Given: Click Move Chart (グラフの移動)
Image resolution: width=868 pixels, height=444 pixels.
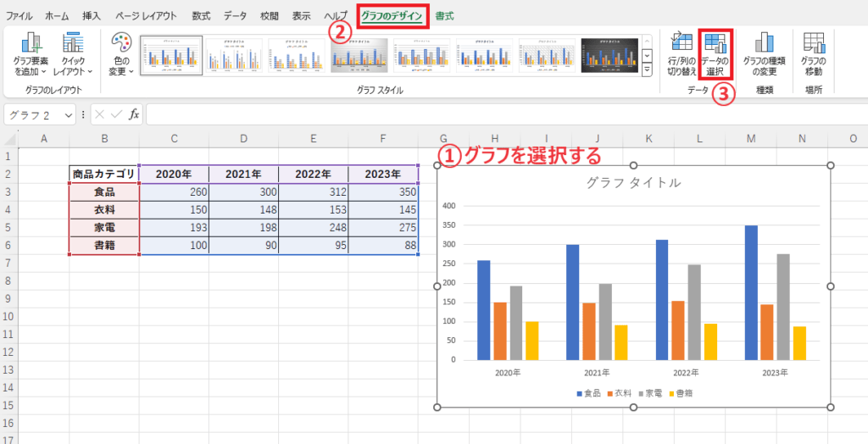Looking at the screenshot, I should click(814, 54).
